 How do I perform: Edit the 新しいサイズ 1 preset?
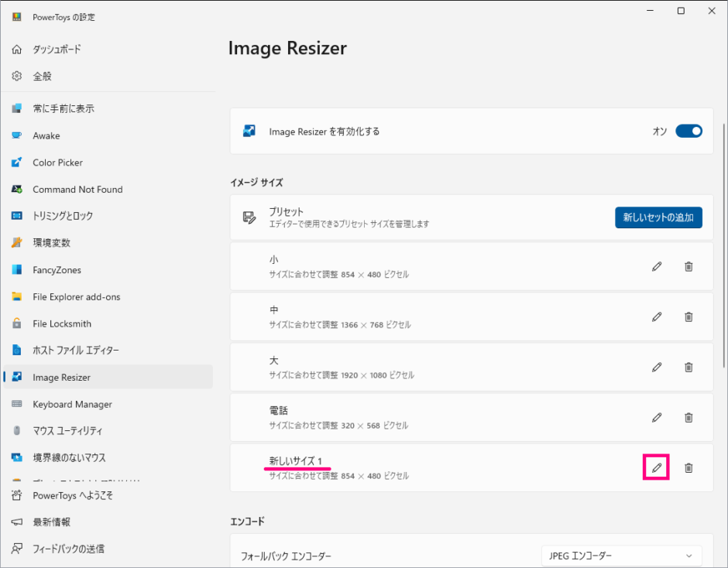click(657, 467)
